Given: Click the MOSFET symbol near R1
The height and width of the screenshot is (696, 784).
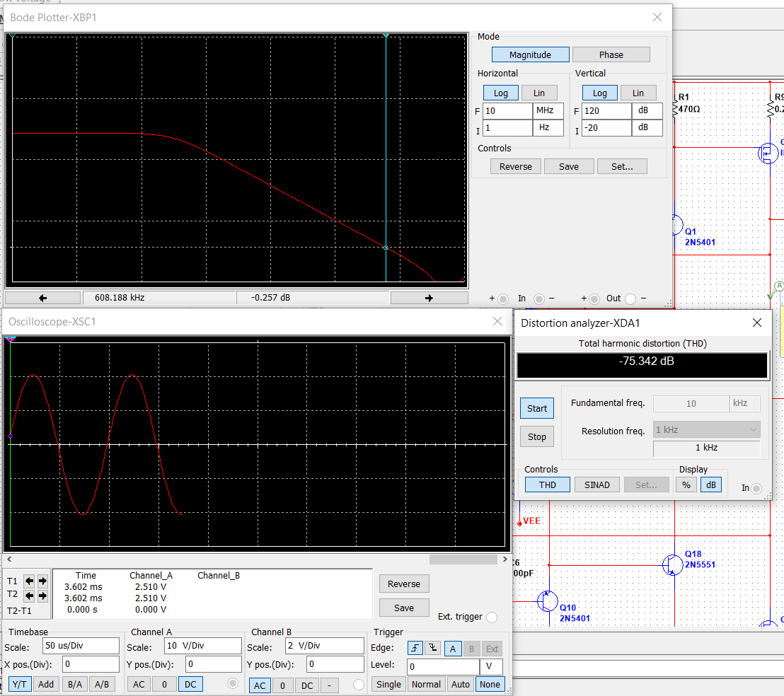Looking at the screenshot, I should click(768, 153).
